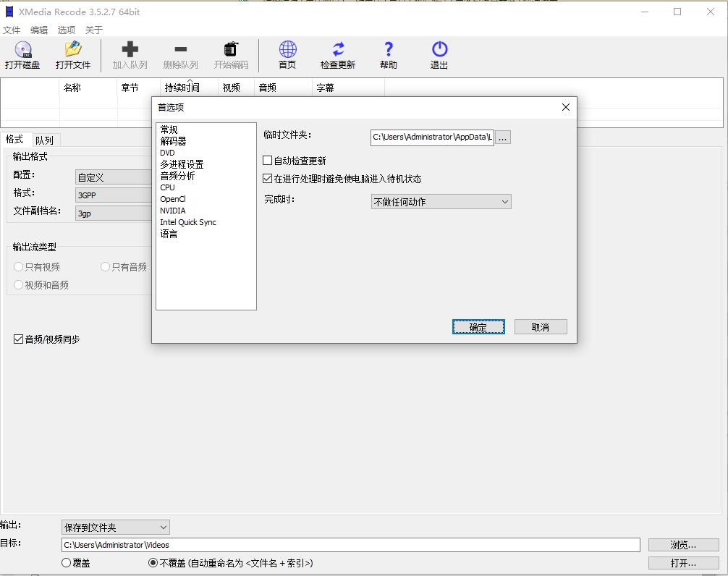Click the 检查更新 refresh icon
This screenshot has height=576, width=728.
[338, 49]
